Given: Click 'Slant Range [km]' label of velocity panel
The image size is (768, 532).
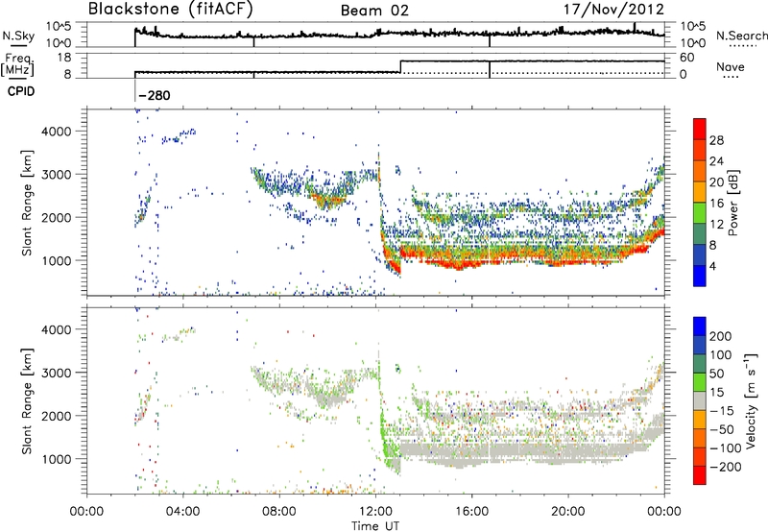Looking at the screenshot, I should tap(27, 401).
